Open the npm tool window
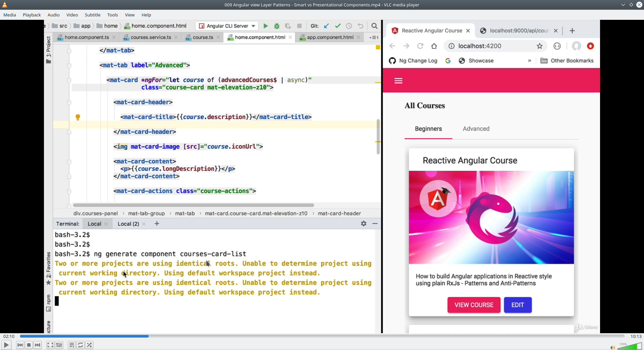 [x=49, y=303]
